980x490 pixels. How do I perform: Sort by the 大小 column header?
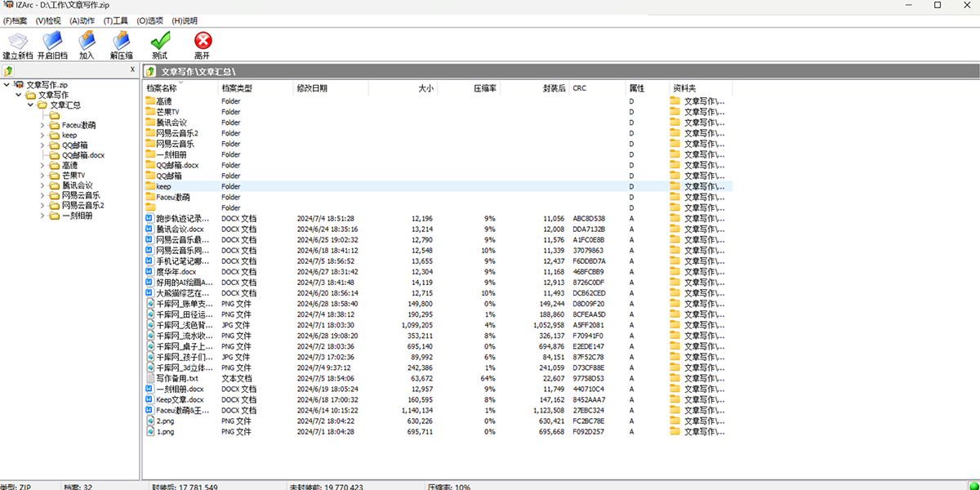(x=402, y=88)
